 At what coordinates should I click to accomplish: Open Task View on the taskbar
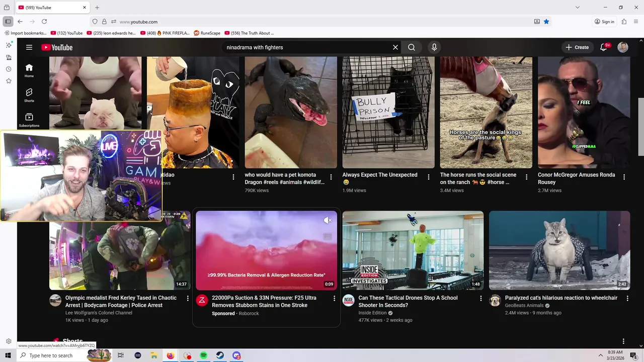tap(121, 355)
